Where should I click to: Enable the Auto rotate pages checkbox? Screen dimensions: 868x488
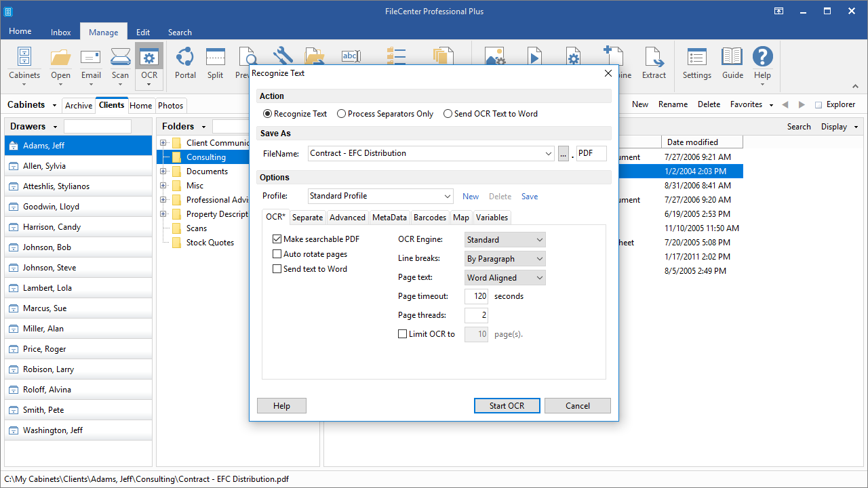(277, 254)
